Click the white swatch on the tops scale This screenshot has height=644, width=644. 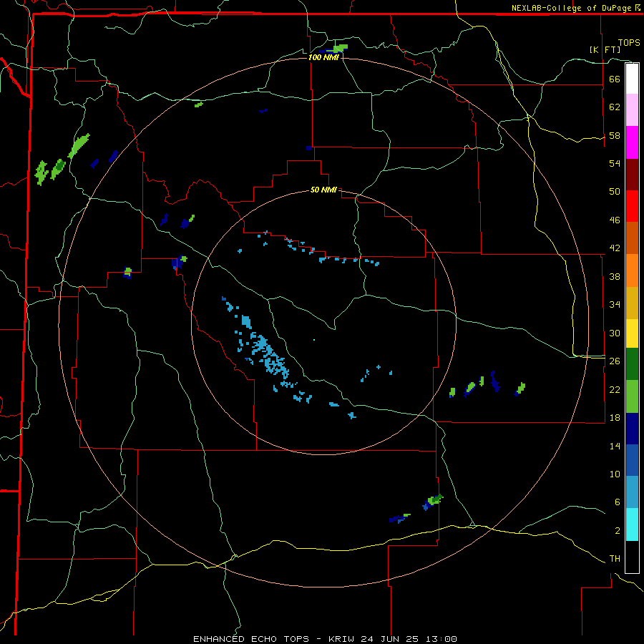(632, 79)
